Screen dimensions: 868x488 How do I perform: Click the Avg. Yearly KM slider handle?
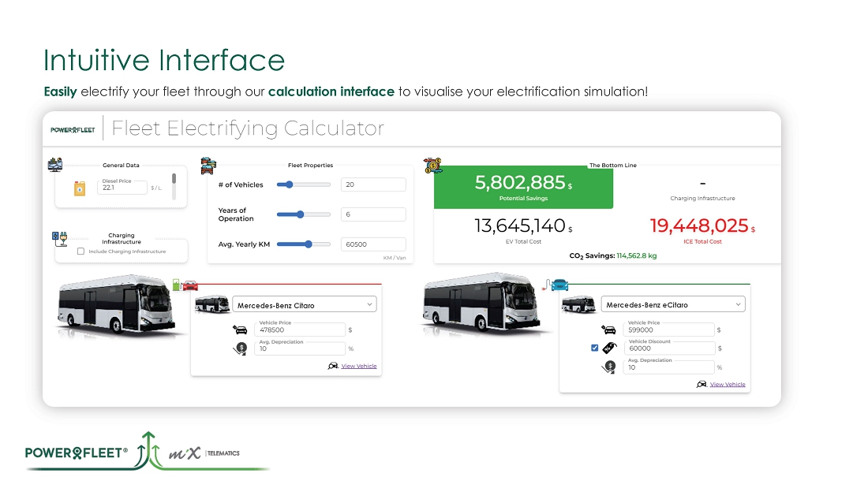(308, 244)
